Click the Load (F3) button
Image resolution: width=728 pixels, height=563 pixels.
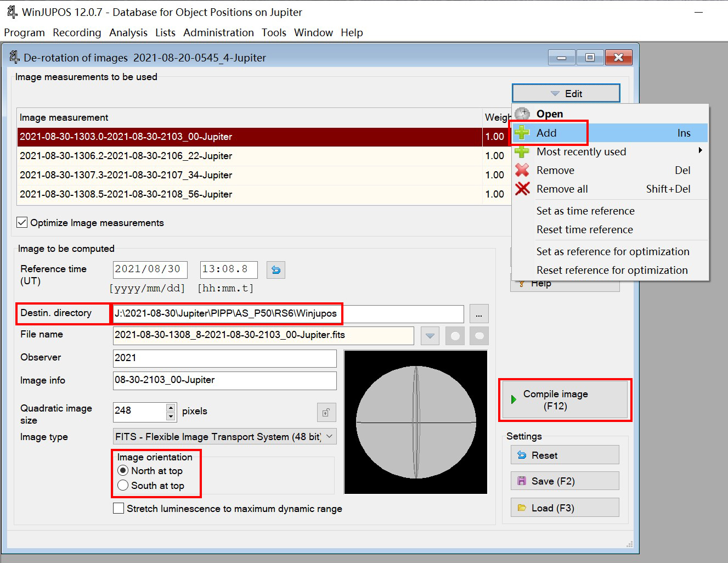(565, 508)
